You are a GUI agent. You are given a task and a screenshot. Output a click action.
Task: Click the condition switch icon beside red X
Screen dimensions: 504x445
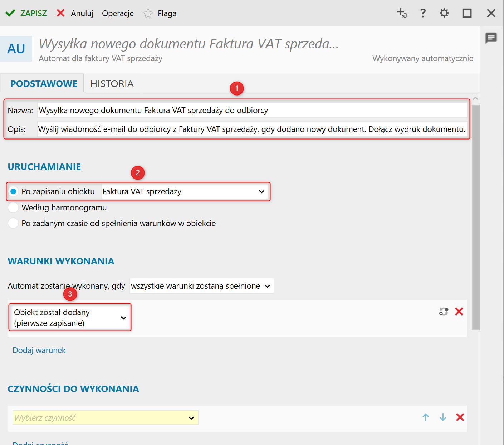click(x=444, y=312)
